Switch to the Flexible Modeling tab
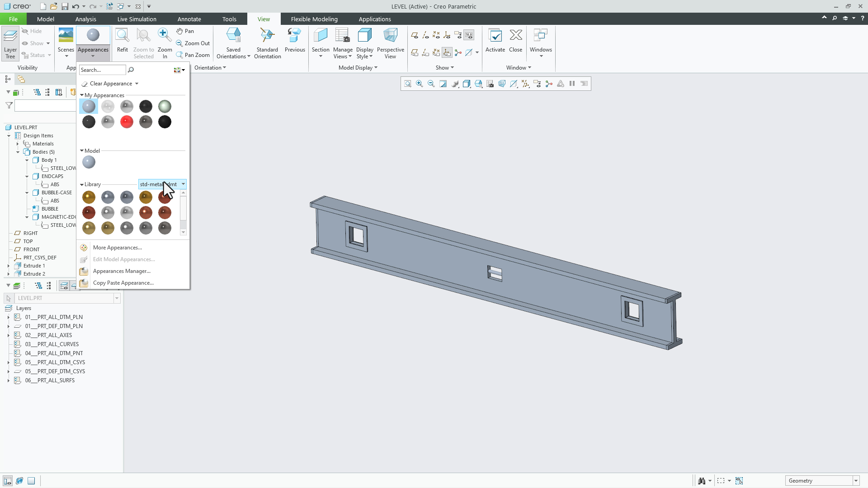 click(314, 19)
